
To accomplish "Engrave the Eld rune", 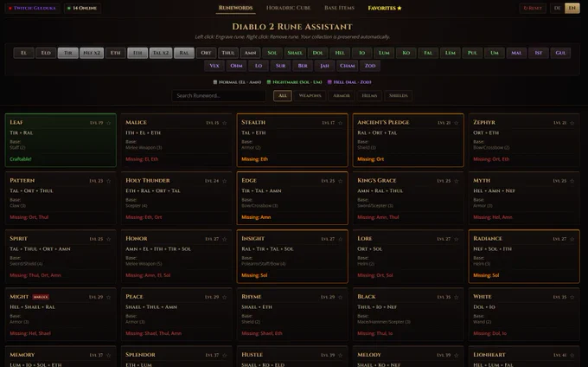I will [46, 53].
